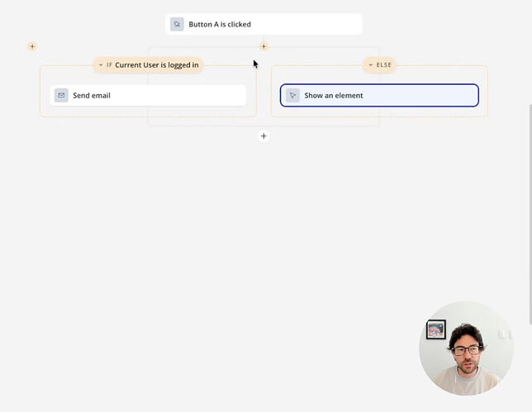Click the ELSE branch label

click(x=384, y=64)
